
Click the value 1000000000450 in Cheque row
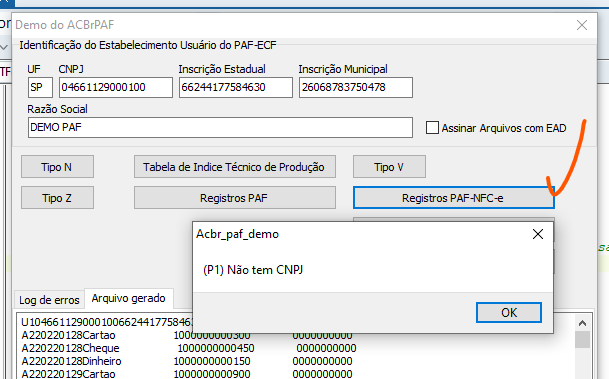point(216,348)
